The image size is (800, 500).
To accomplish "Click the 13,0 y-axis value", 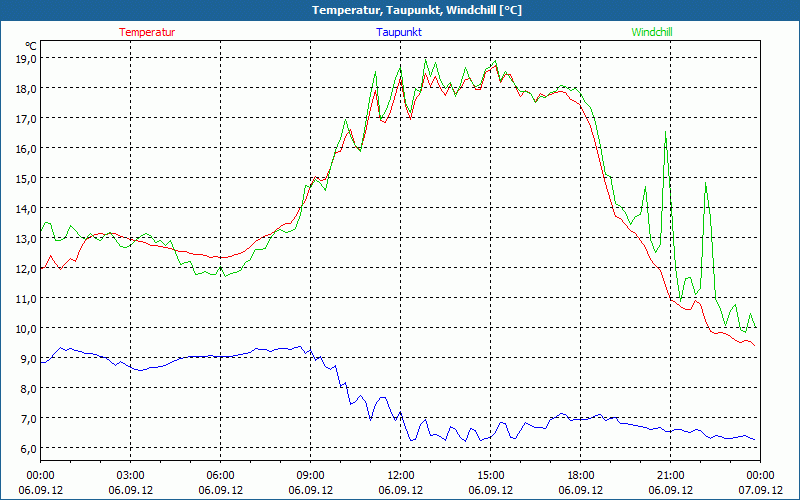I will tap(27, 239).
